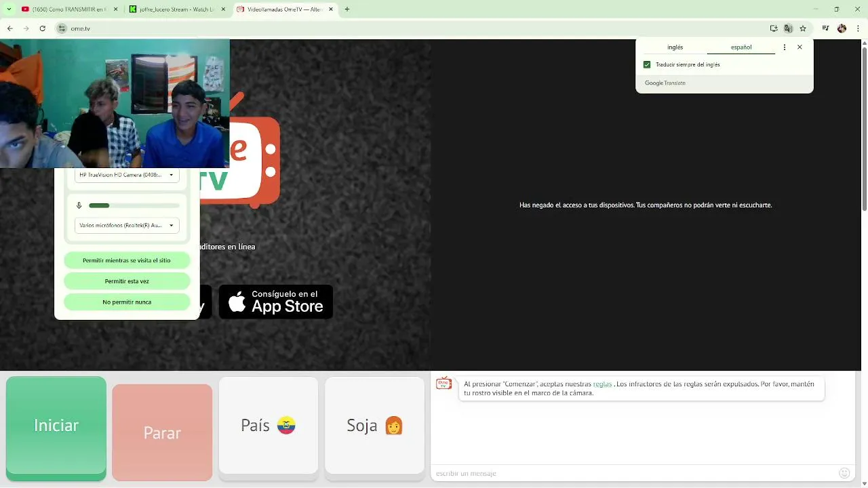Open translate popup options three-dot menu
The width and height of the screenshot is (868, 488).
coord(785,47)
